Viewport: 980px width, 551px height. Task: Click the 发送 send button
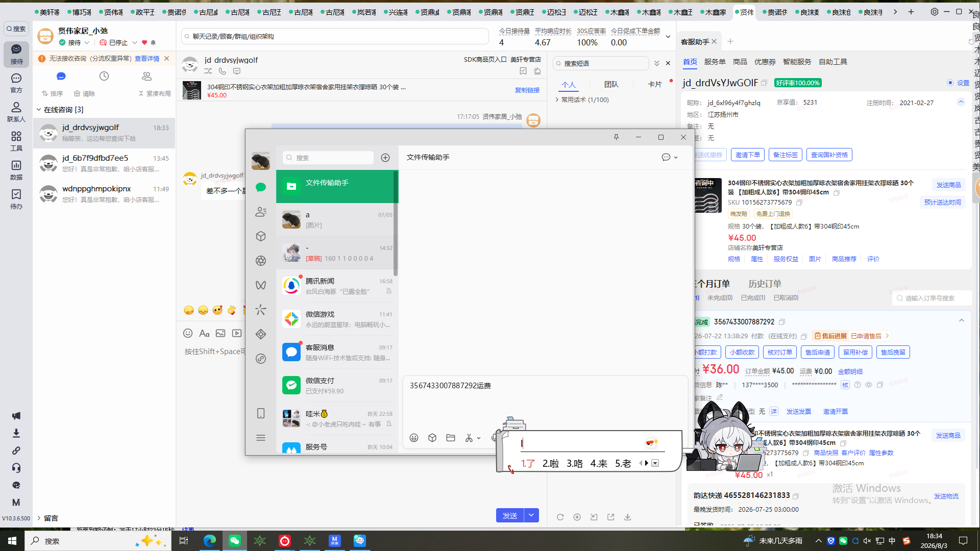(x=510, y=515)
